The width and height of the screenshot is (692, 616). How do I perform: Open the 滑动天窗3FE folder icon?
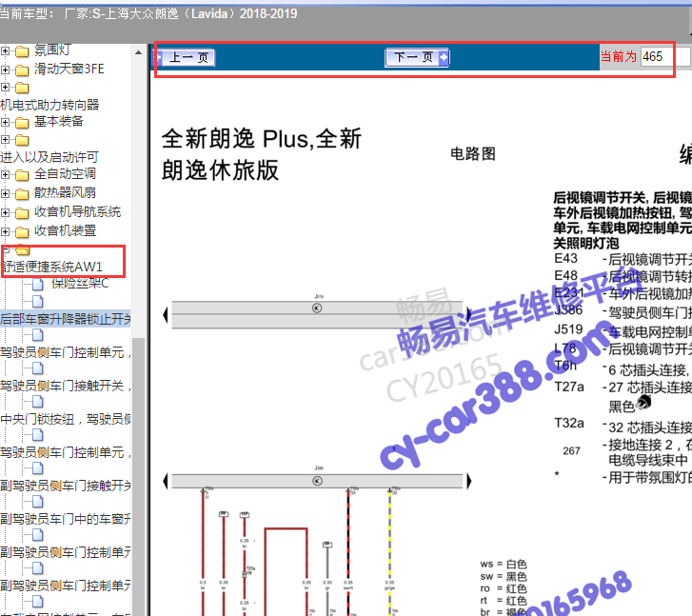22,70
